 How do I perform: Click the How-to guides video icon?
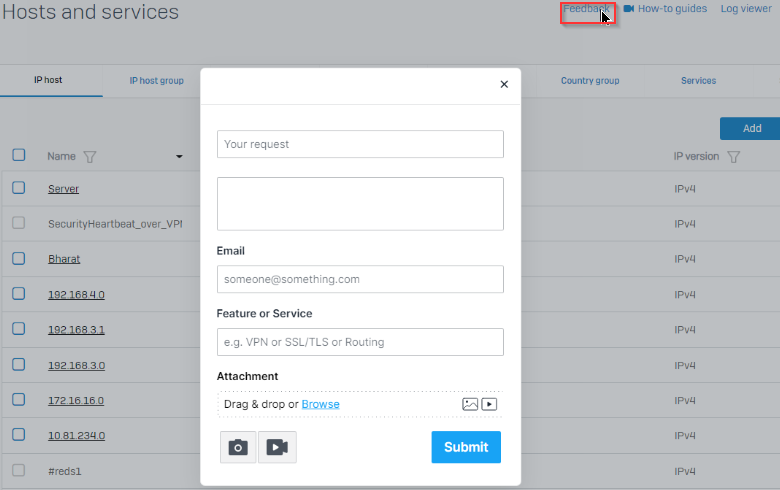[x=629, y=8]
